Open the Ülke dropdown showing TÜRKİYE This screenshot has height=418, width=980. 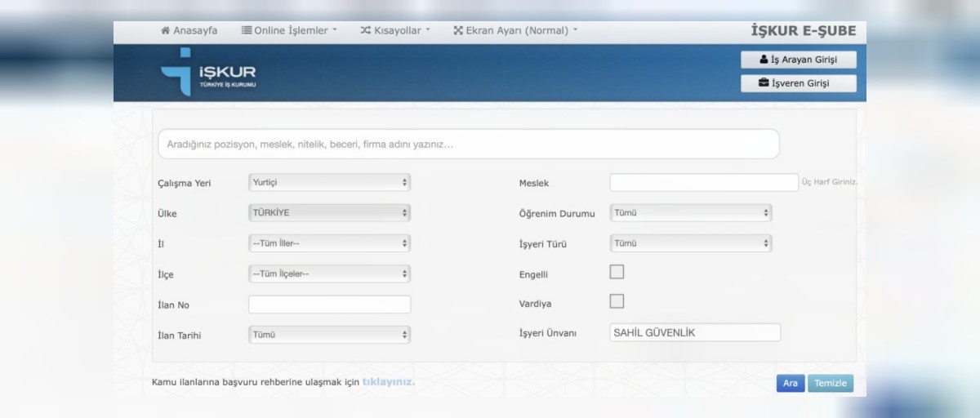coord(329,213)
